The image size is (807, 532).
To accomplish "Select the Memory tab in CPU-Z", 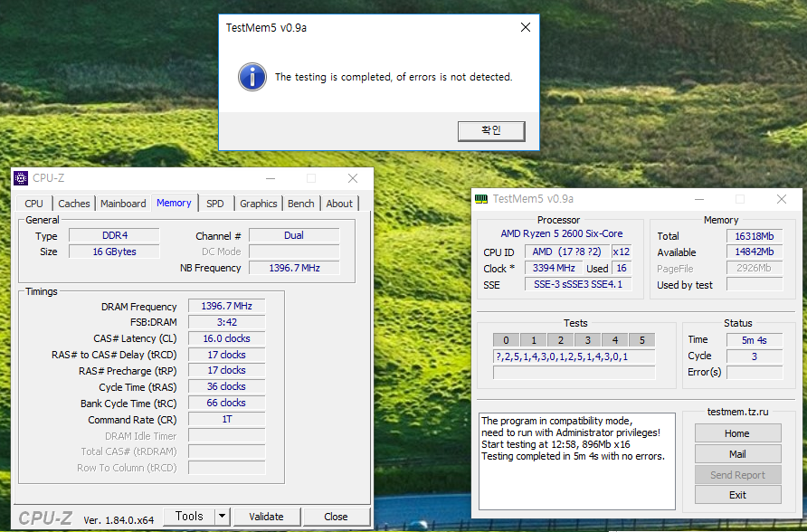I will (x=174, y=203).
